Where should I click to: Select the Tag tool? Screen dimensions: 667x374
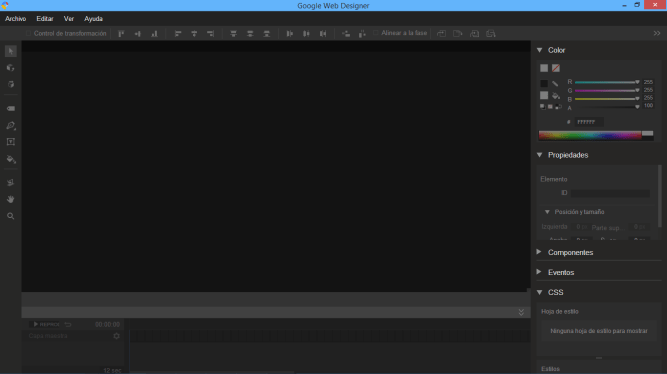tap(11, 108)
